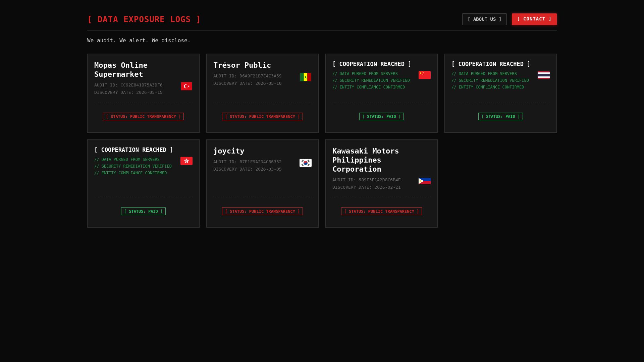
Task: Open the Contact page
Action: point(534,19)
